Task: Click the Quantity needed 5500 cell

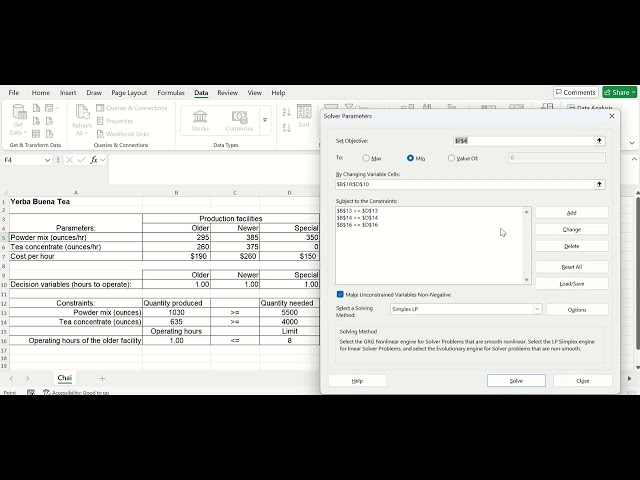Action: point(289,312)
